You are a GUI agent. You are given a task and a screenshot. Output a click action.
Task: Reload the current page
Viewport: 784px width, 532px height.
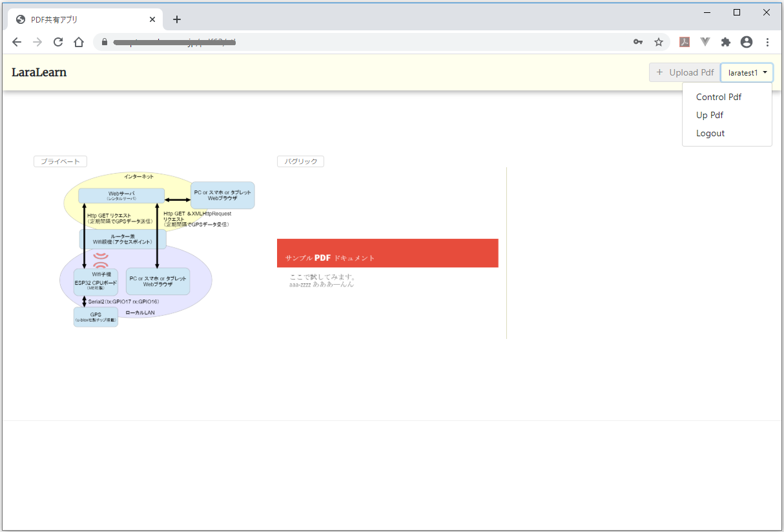(x=58, y=42)
